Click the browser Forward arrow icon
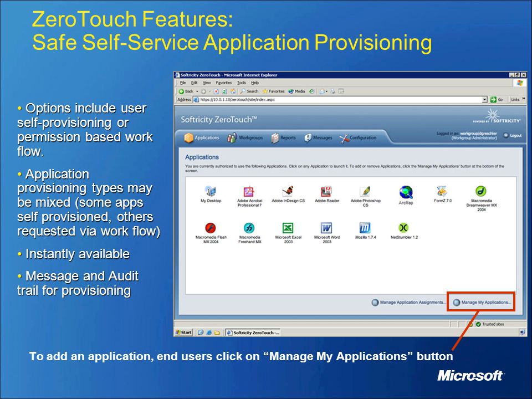This screenshot has height=399, width=532. (x=203, y=91)
